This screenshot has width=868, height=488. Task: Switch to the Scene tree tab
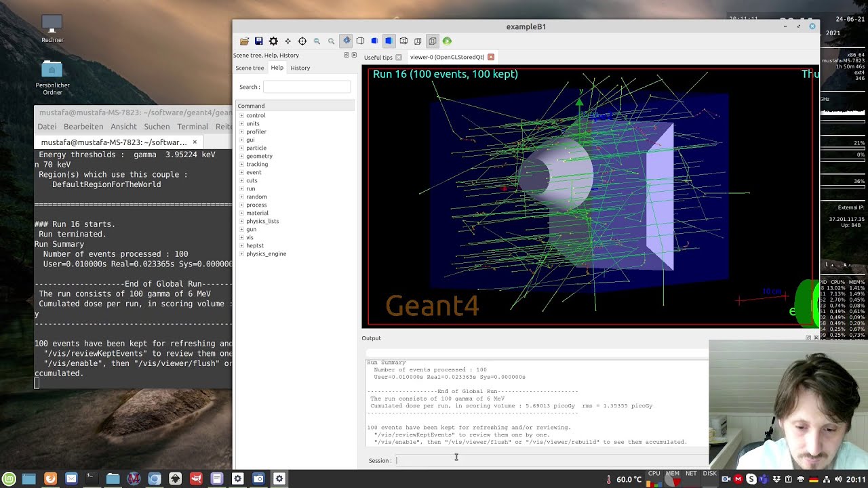(x=250, y=68)
